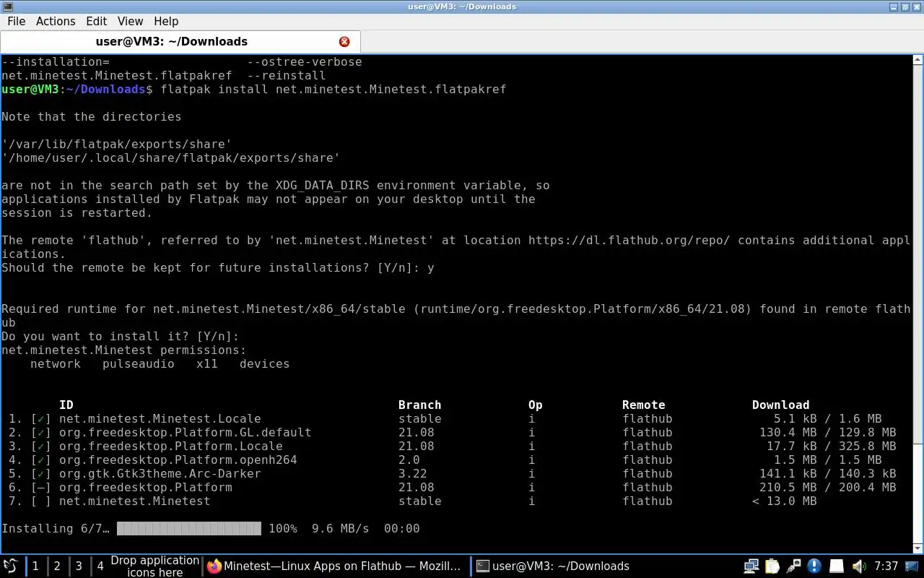924x578 pixels.
Task: Open the volume speaker tray icon
Action: [x=858, y=566]
